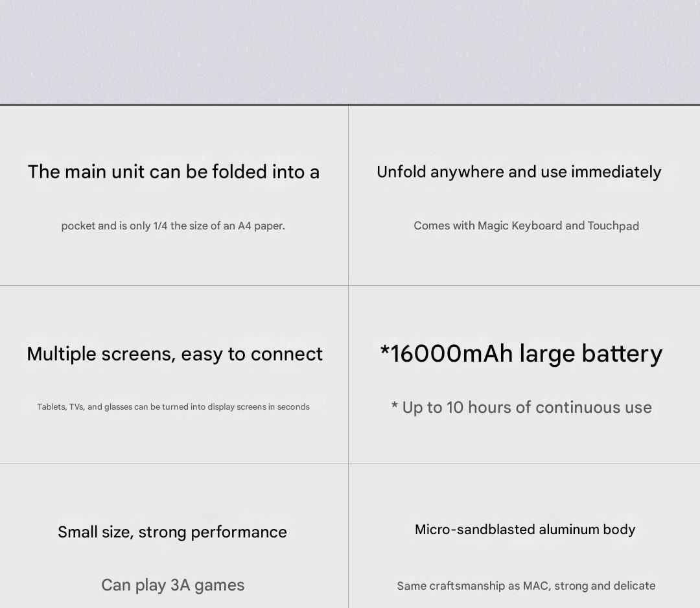The width and height of the screenshot is (700, 608).
Task: Click the word "pocket" in the folding description
Action: tap(78, 226)
